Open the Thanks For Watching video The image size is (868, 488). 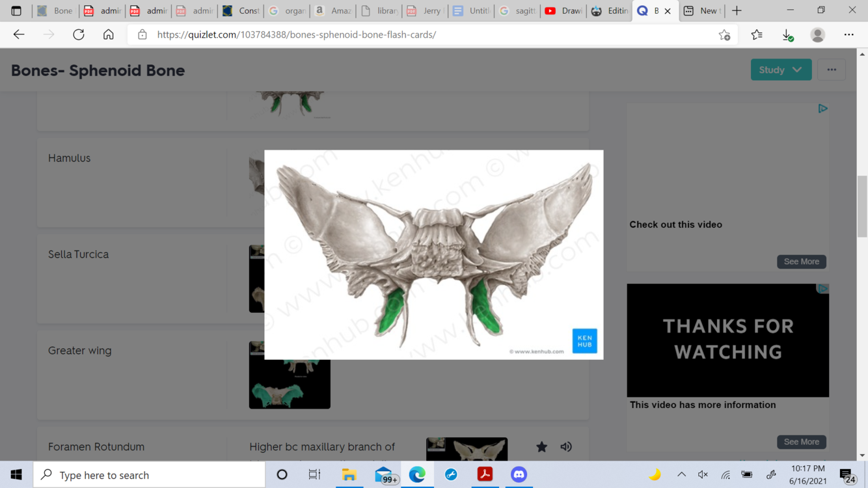coord(728,340)
